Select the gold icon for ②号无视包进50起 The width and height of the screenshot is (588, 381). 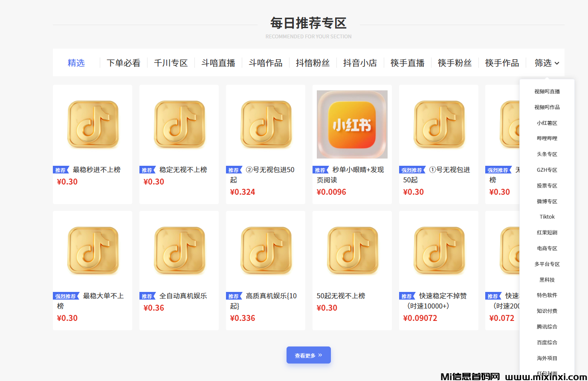(266, 124)
